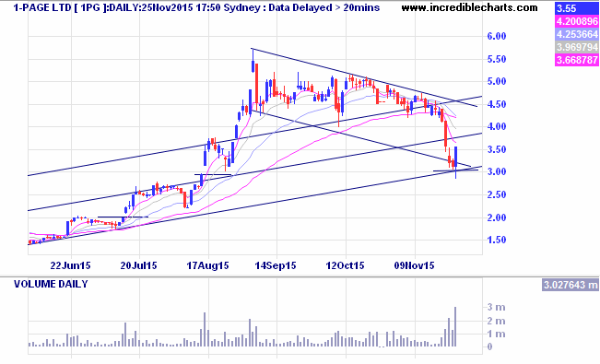Click the 09Nov15 date label

(415, 265)
